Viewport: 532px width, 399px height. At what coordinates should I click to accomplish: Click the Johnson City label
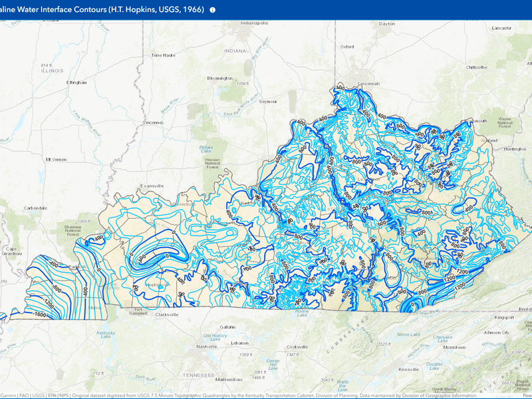click(x=496, y=332)
